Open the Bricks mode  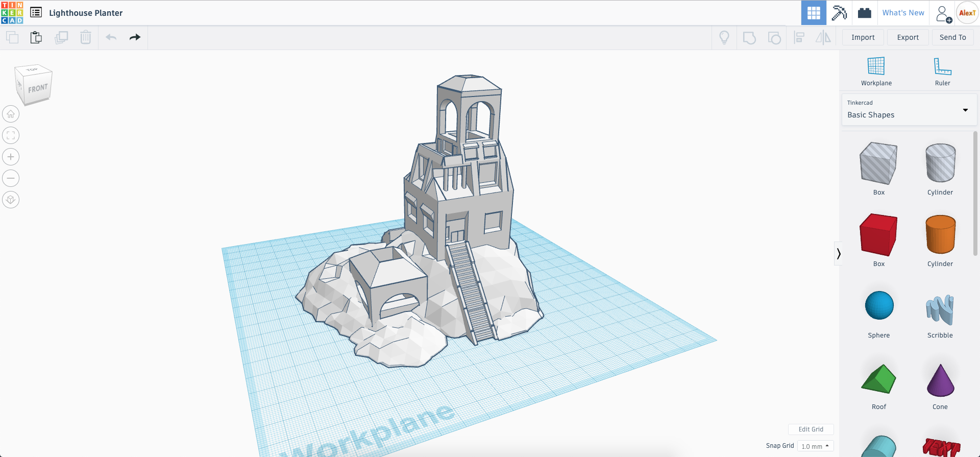865,13
